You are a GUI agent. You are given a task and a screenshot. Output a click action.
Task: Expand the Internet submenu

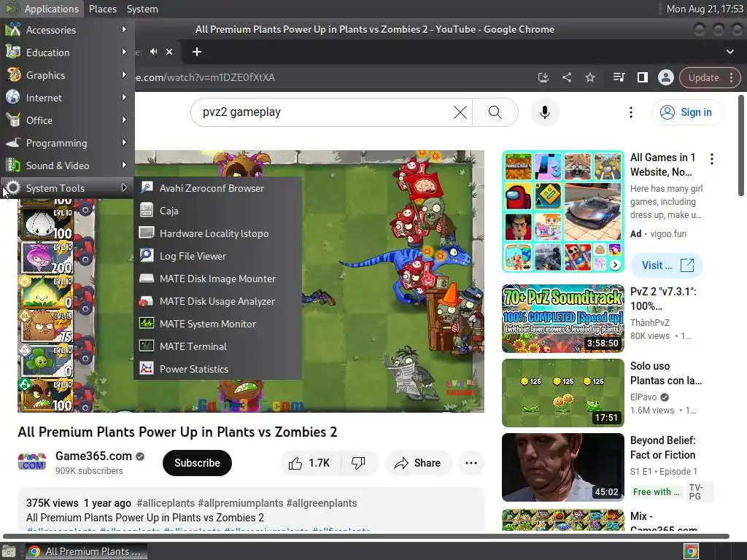click(x=67, y=98)
